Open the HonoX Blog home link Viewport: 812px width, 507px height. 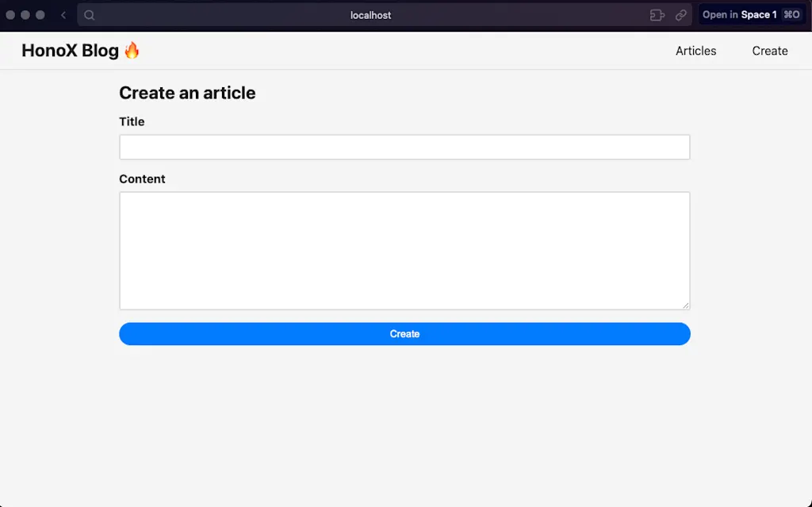(81, 50)
